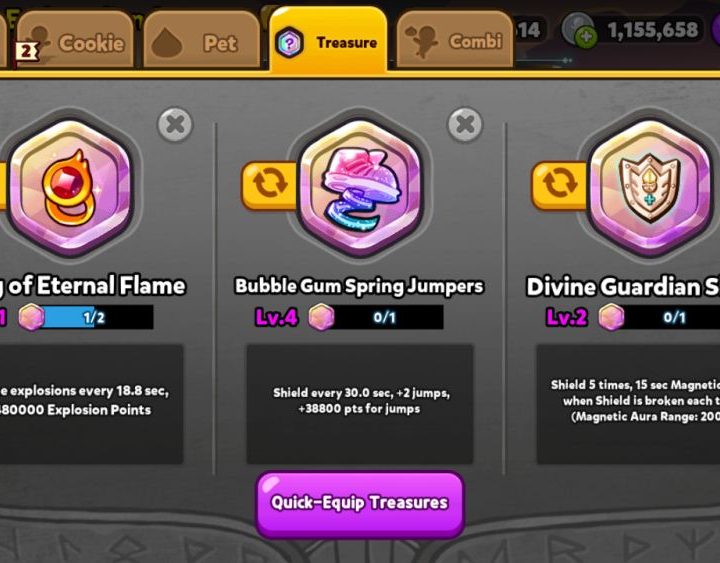
Task: Tap the Bubble Gum Spring Jumpers treasure icon
Action: click(x=360, y=187)
